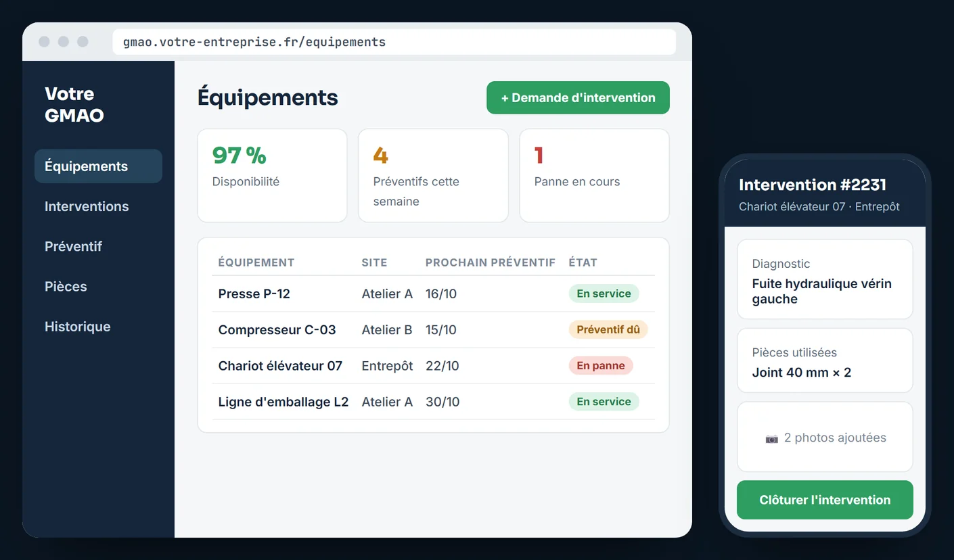Click the Votre GMAO logo

click(74, 104)
